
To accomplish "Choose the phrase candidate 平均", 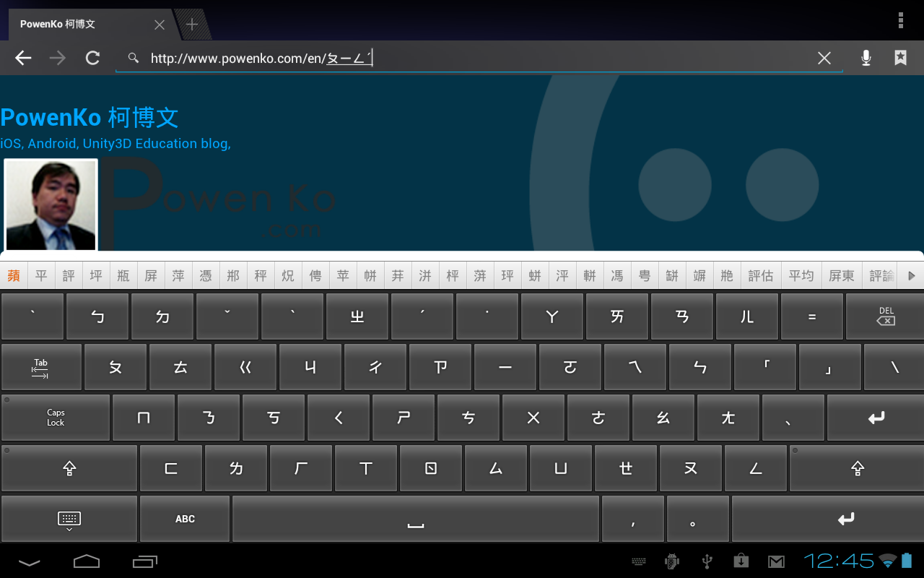I will pos(801,276).
